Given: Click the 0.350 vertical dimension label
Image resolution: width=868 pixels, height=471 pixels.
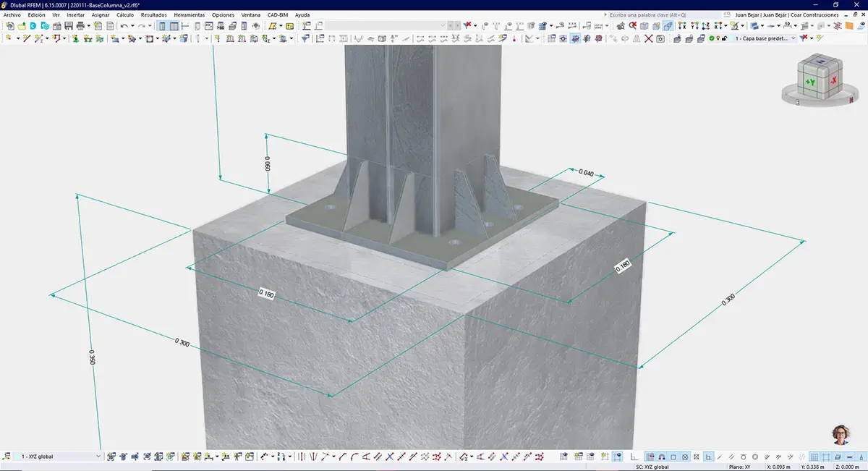Looking at the screenshot, I should pos(93,358).
